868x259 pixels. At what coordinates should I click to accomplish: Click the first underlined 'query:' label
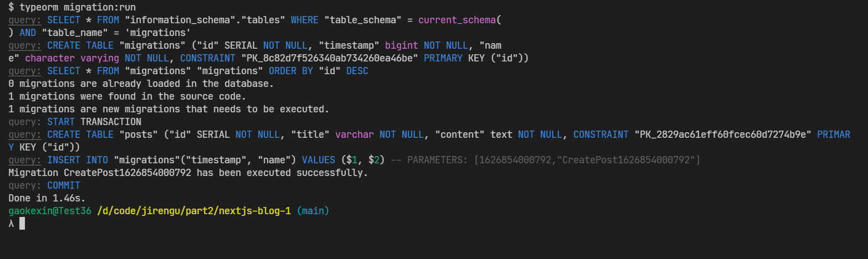[x=25, y=20]
